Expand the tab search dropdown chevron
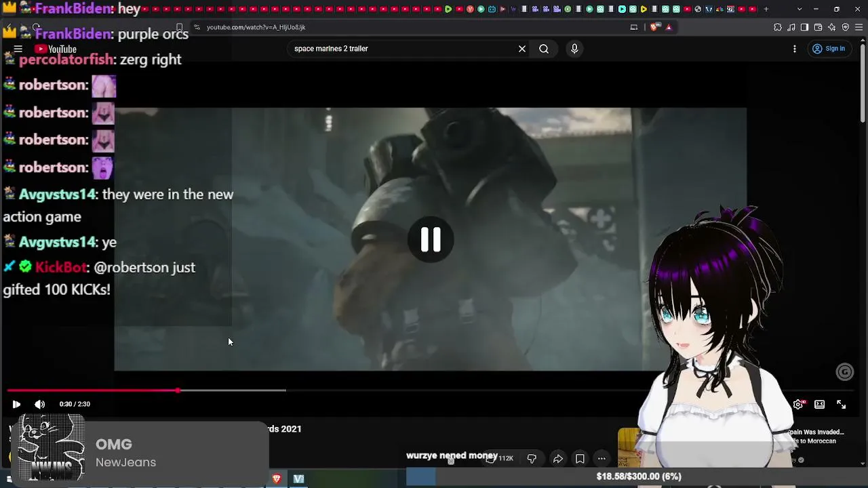The image size is (868, 488). (800, 9)
